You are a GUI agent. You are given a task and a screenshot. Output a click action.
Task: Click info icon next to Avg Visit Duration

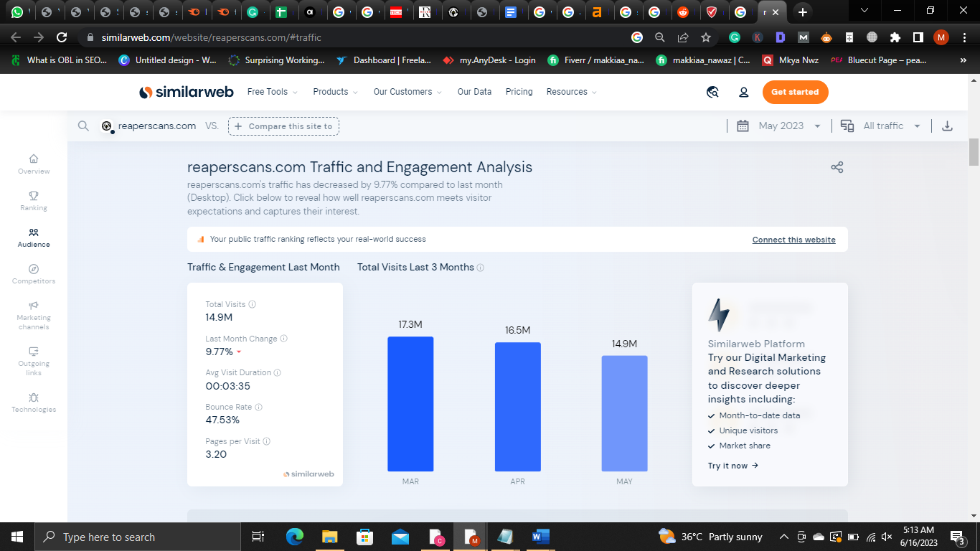click(278, 373)
